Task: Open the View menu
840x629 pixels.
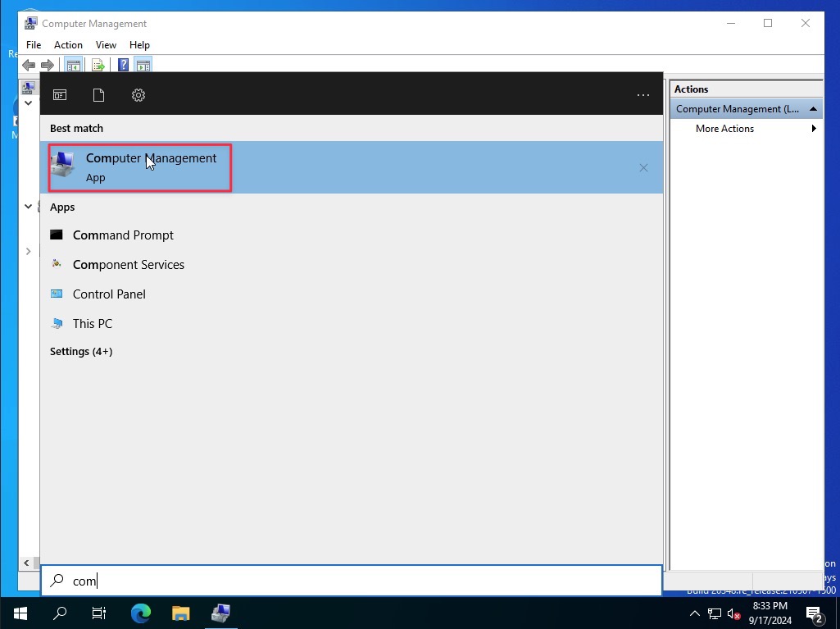Action: (x=106, y=45)
